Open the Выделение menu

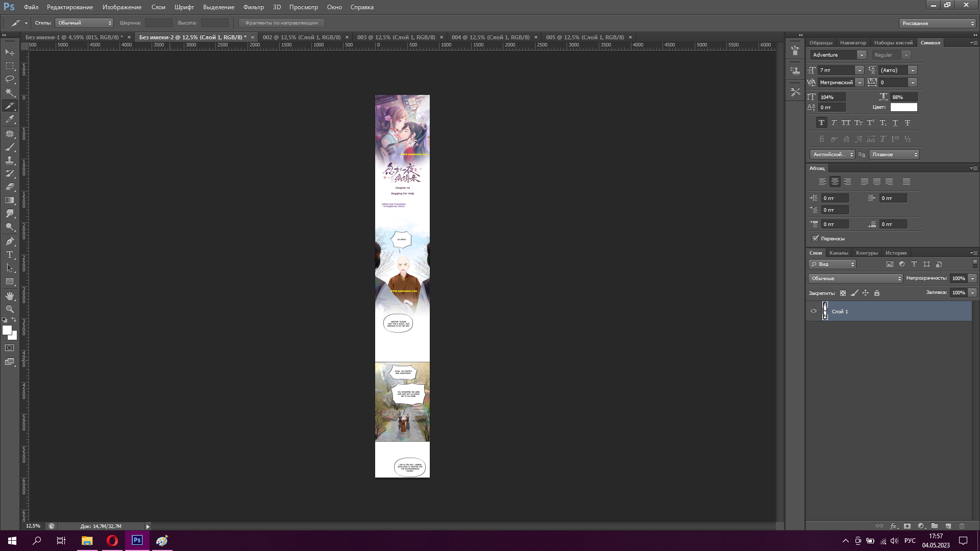(218, 7)
